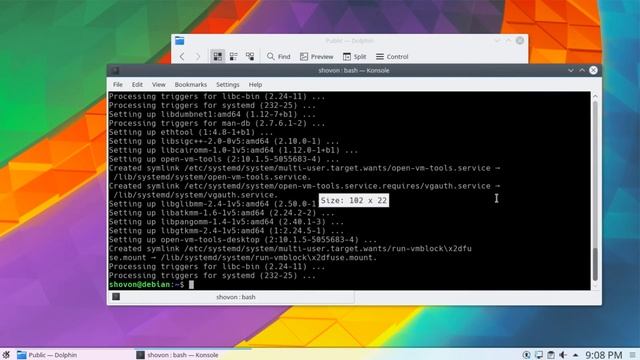Open Find in Dolphin toolbar
Viewport: 640px width, 360px height.
(278, 56)
